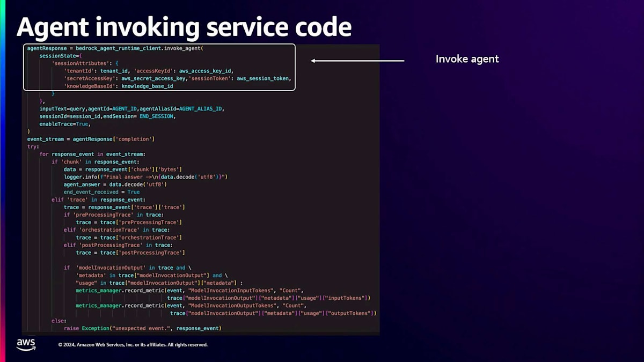Click "trace = response_event['trace']['trace']" line
This screenshot has height=362, width=644.
coord(125,207)
